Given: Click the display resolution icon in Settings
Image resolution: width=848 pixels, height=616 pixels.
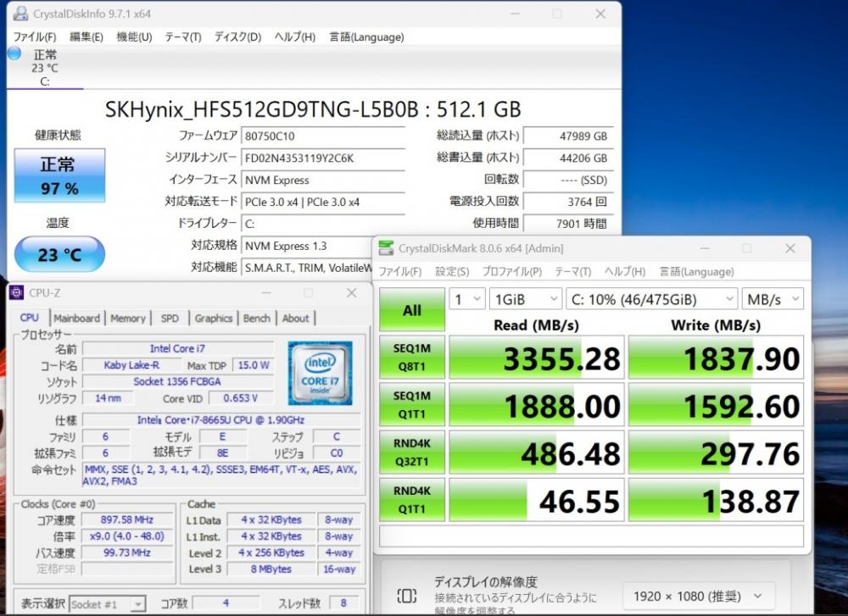Looking at the screenshot, I should tap(407, 596).
